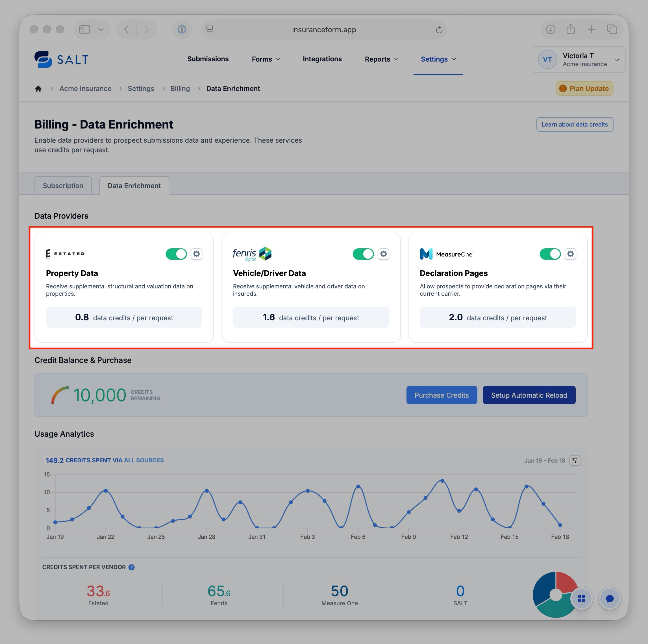The image size is (648, 644).
Task: Expand the Forms dropdown menu
Action: pos(266,59)
